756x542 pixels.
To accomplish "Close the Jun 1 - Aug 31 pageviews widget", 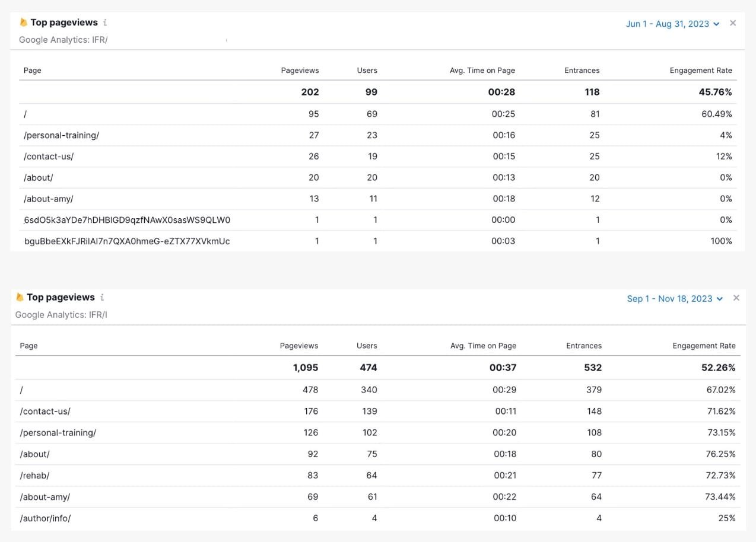I will pos(733,23).
